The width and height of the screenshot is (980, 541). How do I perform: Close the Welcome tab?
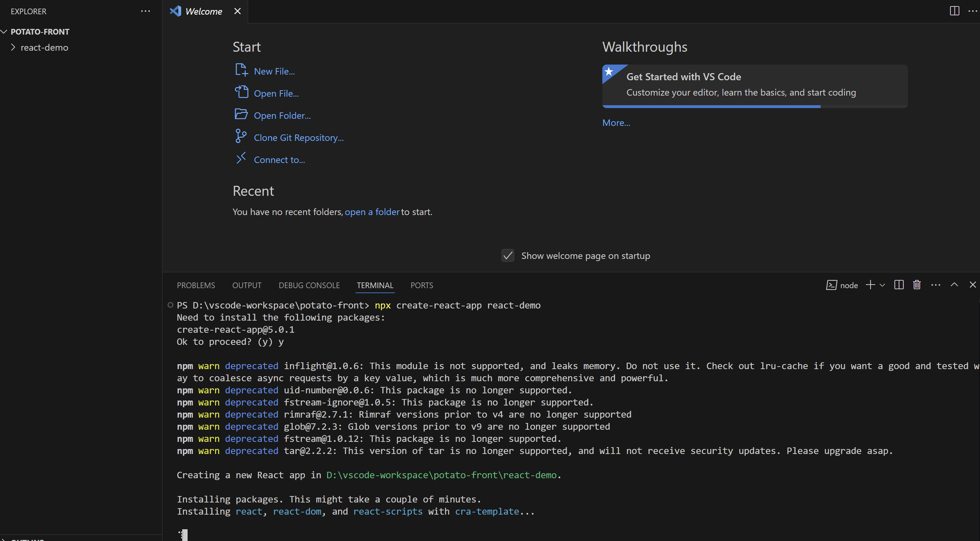[x=238, y=11]
